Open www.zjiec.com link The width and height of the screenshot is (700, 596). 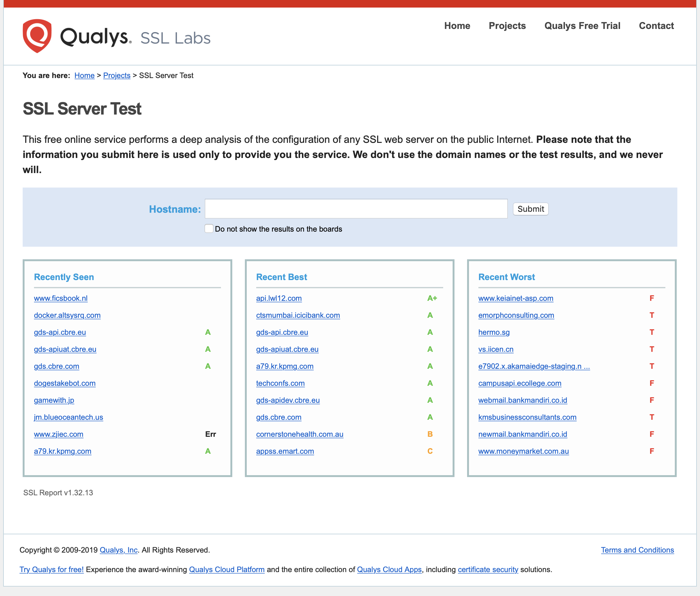[x=59, y=434]
